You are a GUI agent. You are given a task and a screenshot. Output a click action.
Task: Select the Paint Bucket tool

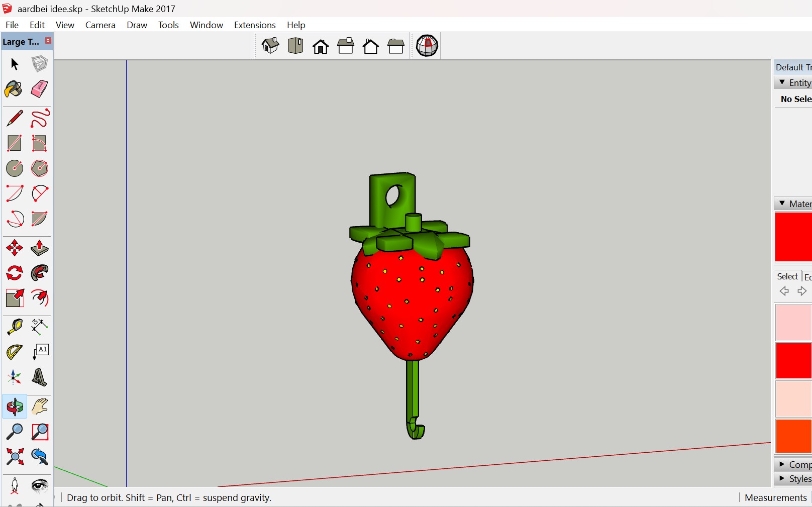pyautogui.click(x=14, y=89)
